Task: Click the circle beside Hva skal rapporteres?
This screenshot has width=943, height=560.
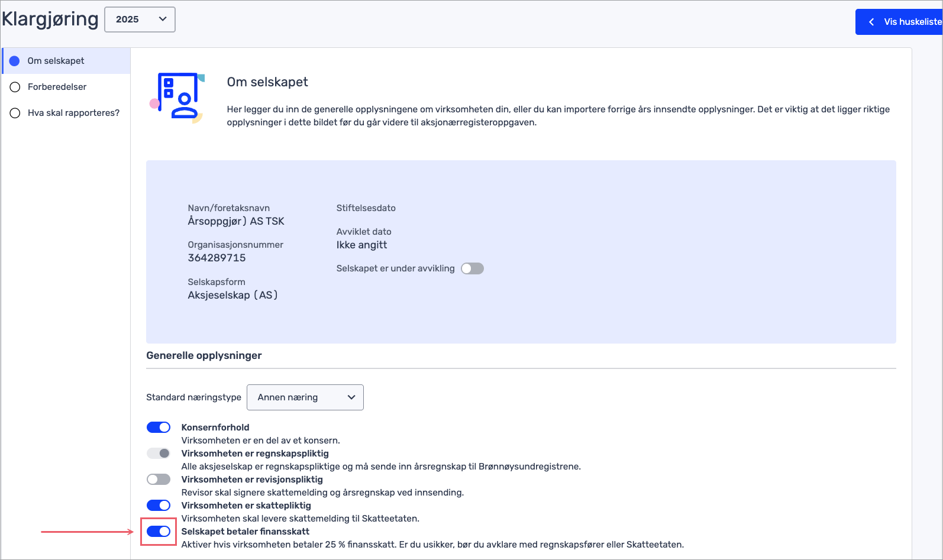Action: coord(15,113)
